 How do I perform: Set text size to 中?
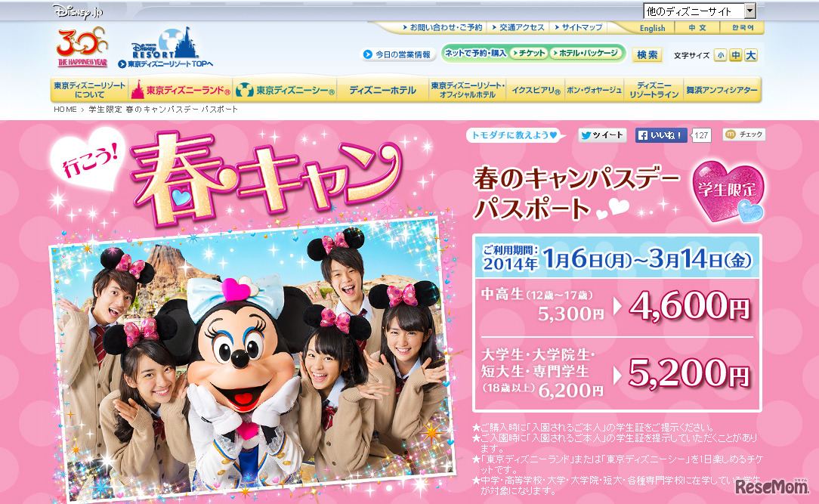click(735, 55)
